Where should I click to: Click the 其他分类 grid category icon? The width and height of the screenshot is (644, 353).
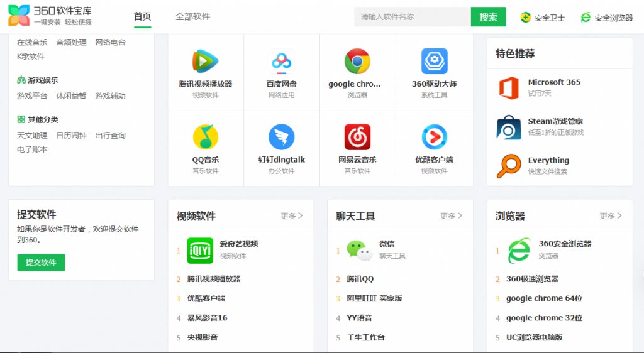pyautogui.click(x=21, y=119)
